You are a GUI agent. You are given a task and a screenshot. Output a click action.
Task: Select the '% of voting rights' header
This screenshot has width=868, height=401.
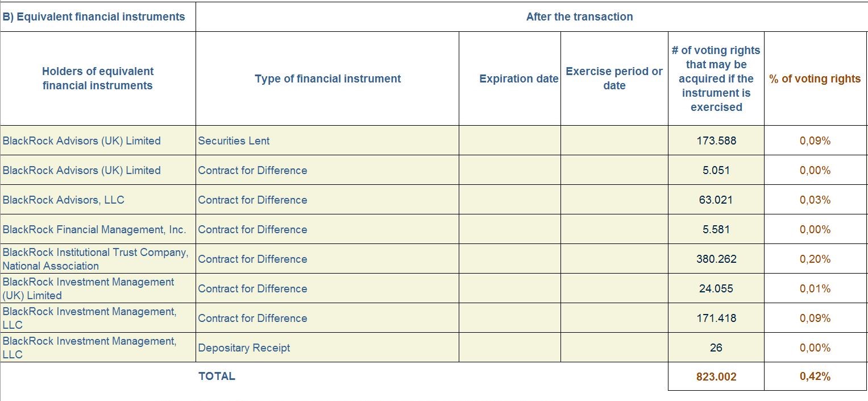(x=815, y=78)
